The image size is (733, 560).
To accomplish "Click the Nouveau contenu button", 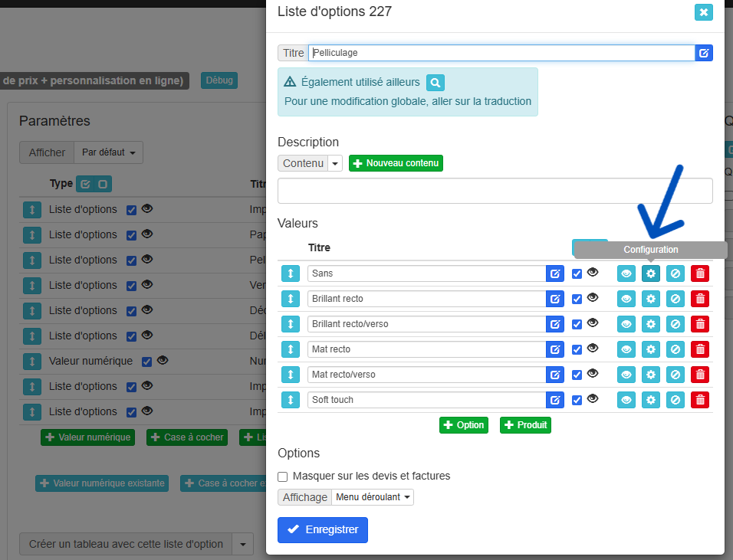I will coord(396,163).
